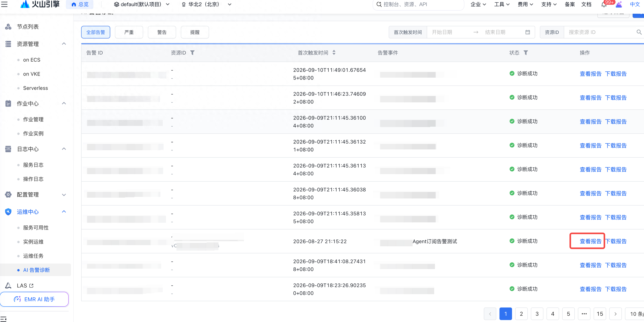
Task: View report for Agent订阅告警测试 row
Action: 590,241
